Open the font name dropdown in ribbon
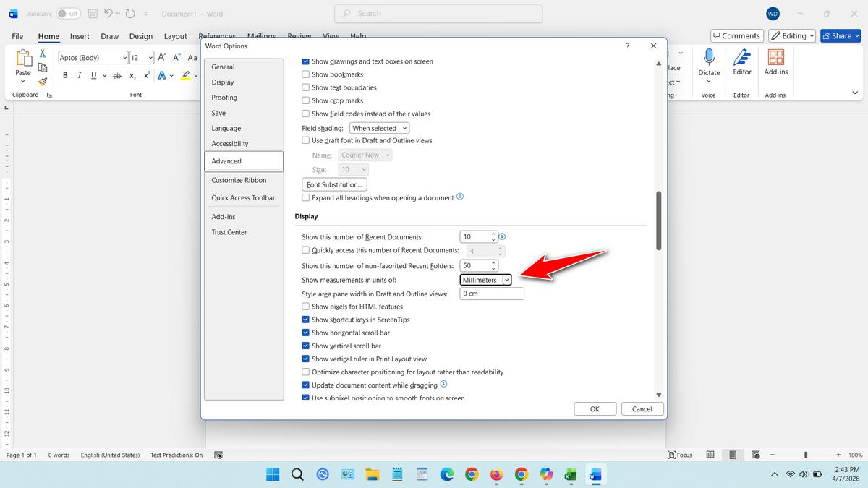 point(124,58)
